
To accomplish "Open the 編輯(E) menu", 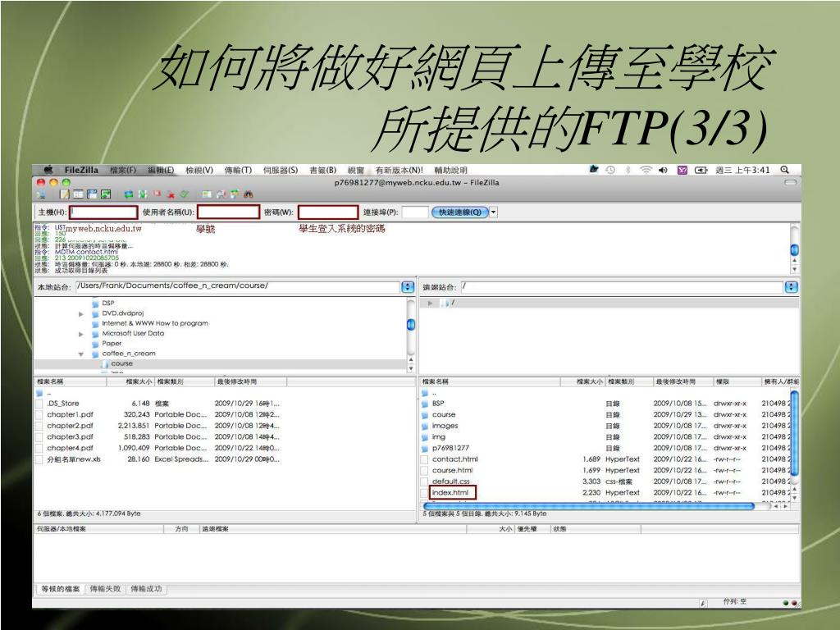I will click(x=161, y=170).
